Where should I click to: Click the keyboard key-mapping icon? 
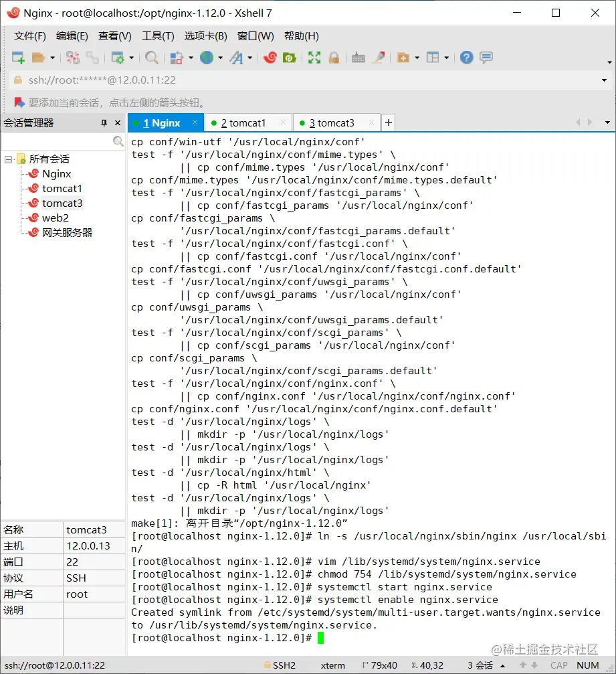pos(358,58)
